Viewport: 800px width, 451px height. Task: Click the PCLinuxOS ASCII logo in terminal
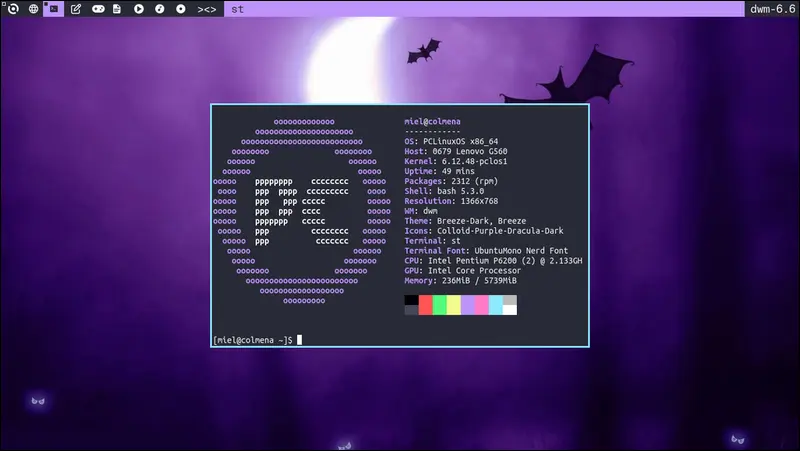tap(302, 211)
